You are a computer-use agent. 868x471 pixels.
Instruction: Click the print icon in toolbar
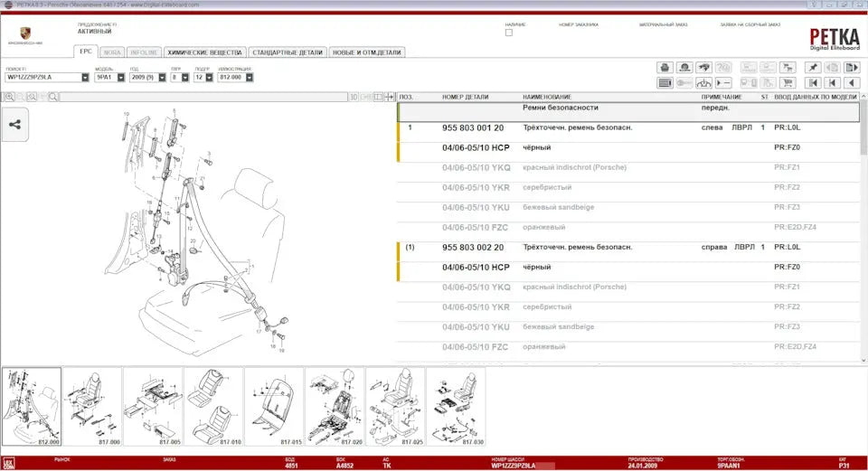click(x=665, y=68)
